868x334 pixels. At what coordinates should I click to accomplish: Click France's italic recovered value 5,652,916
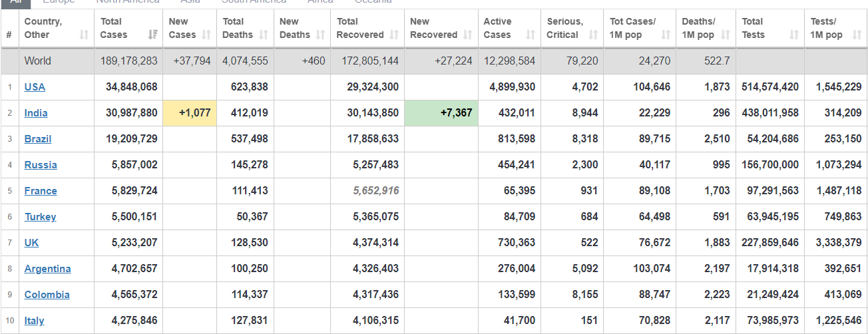click(377, 190)
